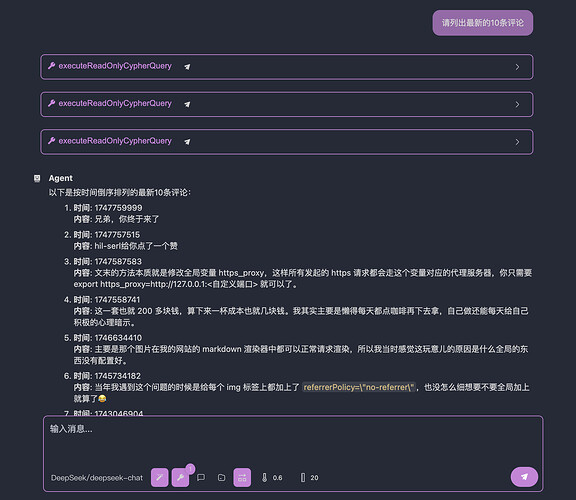Click the magic wand button in input toolbar
The image size is (576, 500).
pos(159,477)
